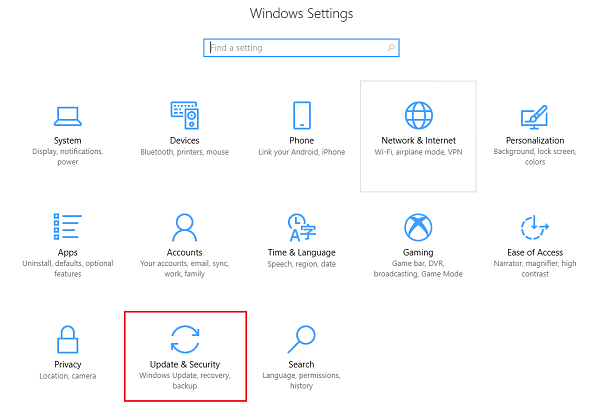Image resolution: width=600 pixels, height=410 pixels.
Task: Click the 'Windows Update, recovery, backup' description
Action: tap(184, 381)
